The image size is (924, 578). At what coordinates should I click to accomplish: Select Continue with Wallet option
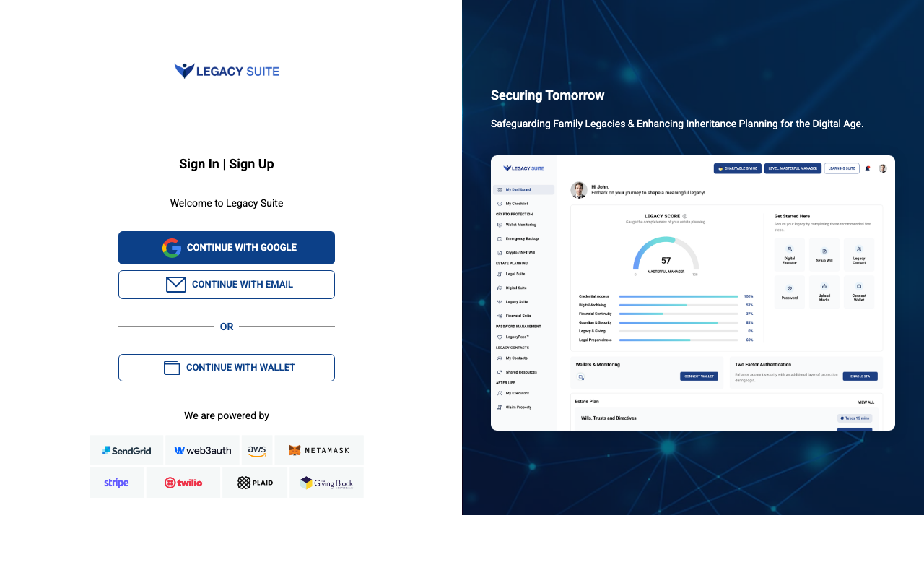coord(227,368)
